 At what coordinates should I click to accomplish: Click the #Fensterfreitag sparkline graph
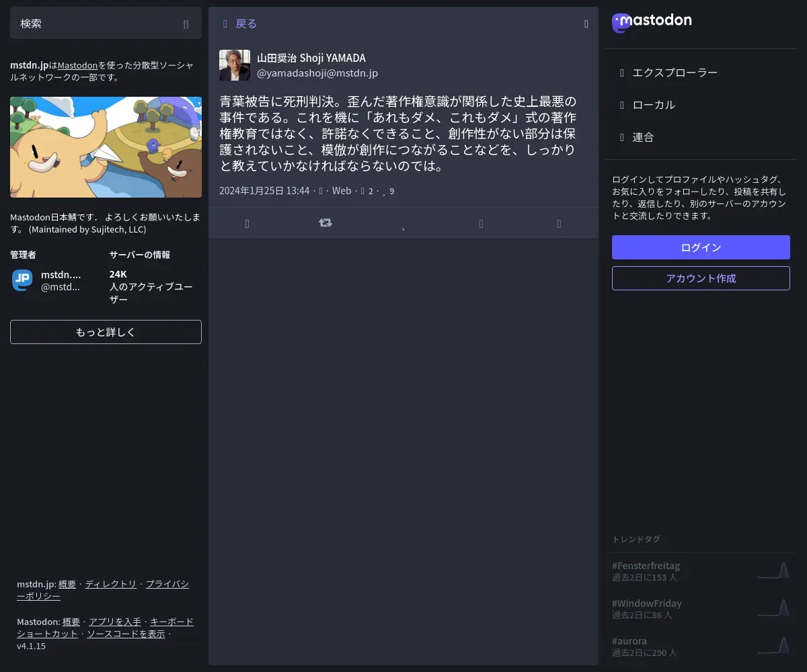pyautogui.click(x=773, y=570)
